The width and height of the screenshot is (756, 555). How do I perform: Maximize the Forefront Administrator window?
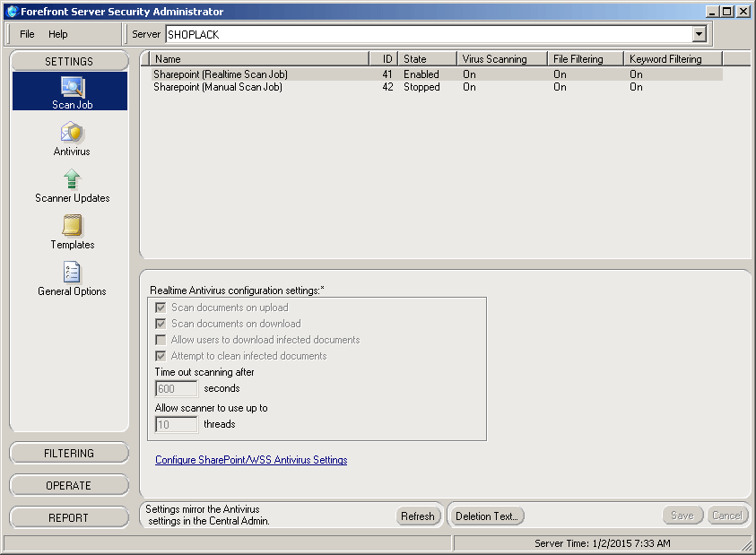click(x=727, y=12)
